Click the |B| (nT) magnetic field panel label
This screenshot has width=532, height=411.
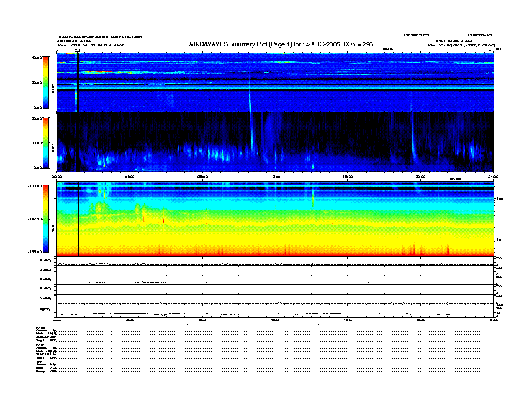pyautogui.click(x=45, y=310)
